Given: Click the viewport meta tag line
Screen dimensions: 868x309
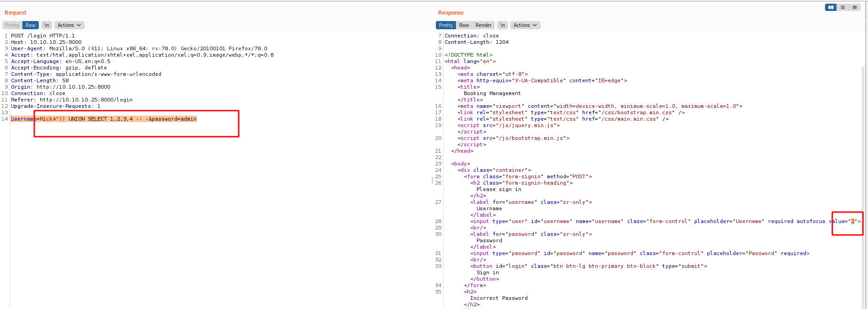Looking at the screenshot, I should click(600, 106).
